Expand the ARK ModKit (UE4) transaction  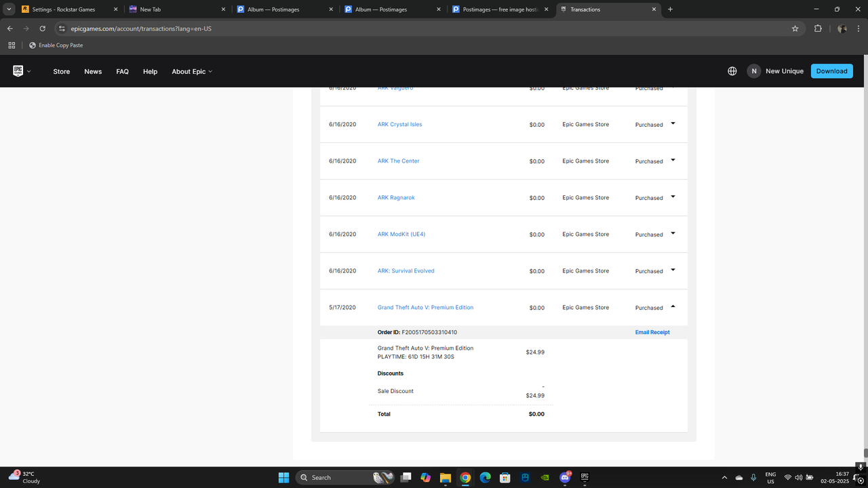[673, 233]
